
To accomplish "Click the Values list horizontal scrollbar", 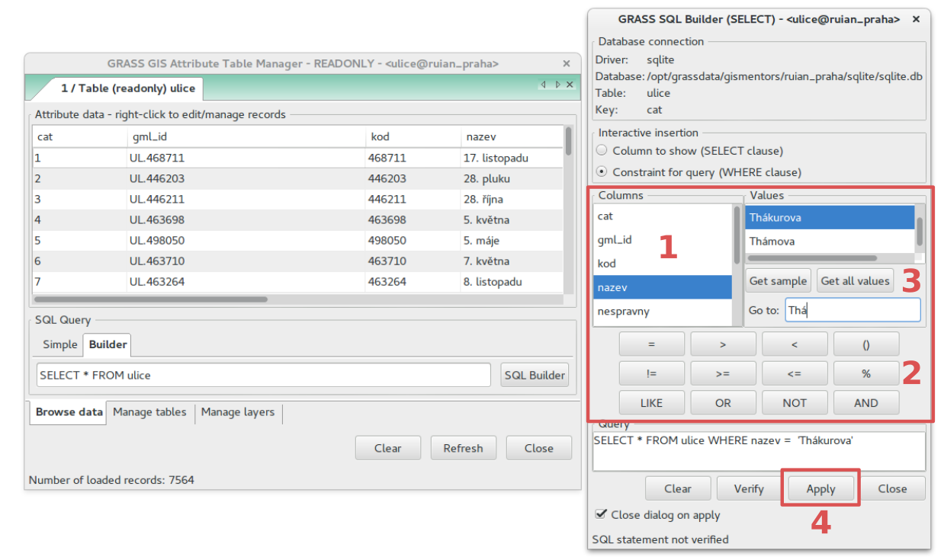I will click(813, 258).
